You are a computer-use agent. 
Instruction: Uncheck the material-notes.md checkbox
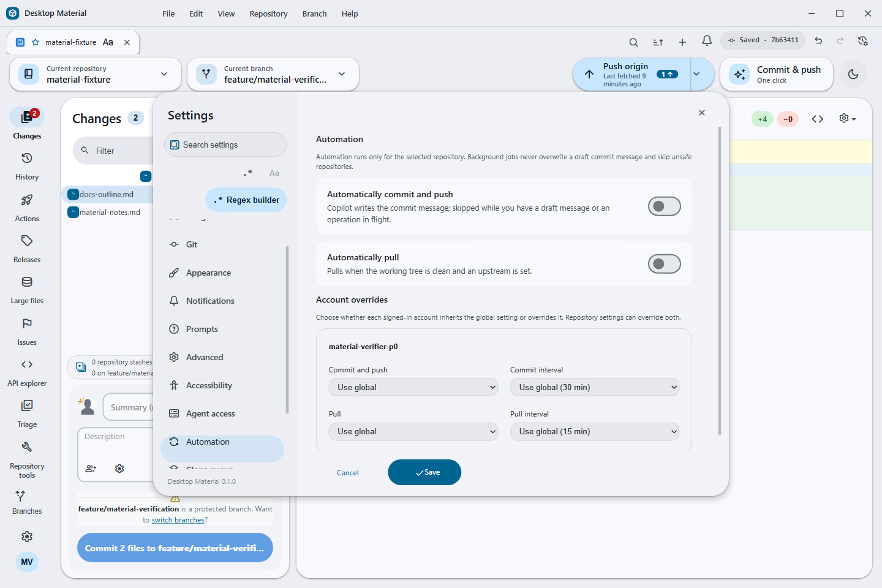pyautogui.click(x=73, y=212)
